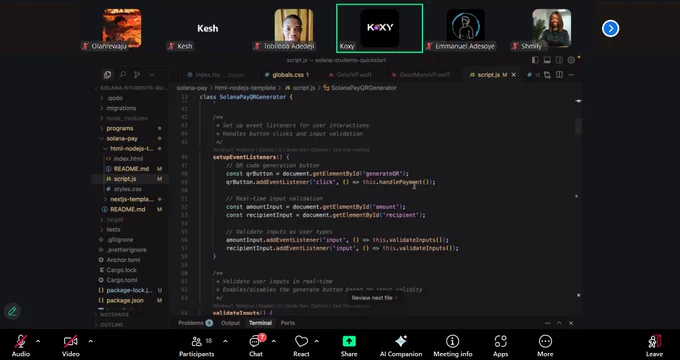The image size is (680, 360).
Task: Expand the arrow next to React
Action: pyautogui.click(x=317, y=341)
